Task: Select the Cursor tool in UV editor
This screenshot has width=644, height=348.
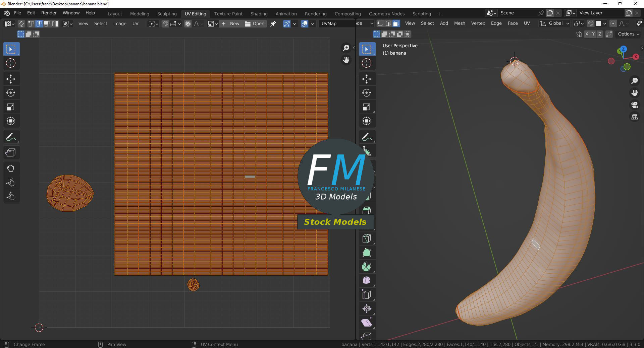Action: pos(11,63)
